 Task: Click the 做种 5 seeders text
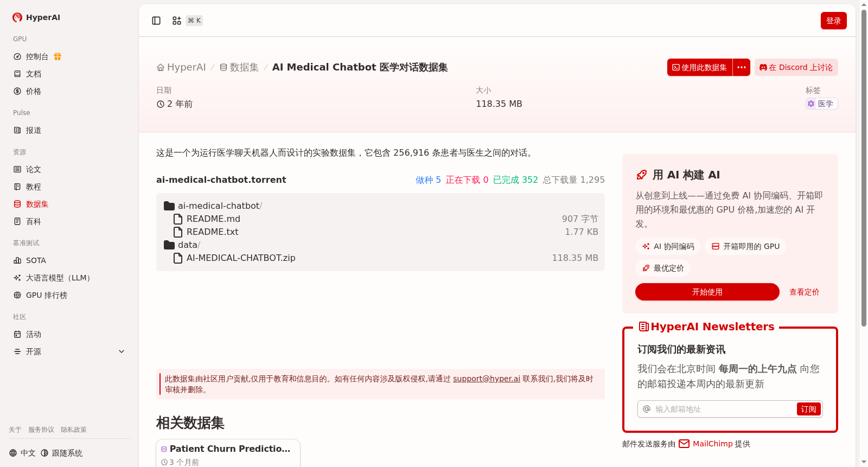pyautogui.click(x=428, y=180)
